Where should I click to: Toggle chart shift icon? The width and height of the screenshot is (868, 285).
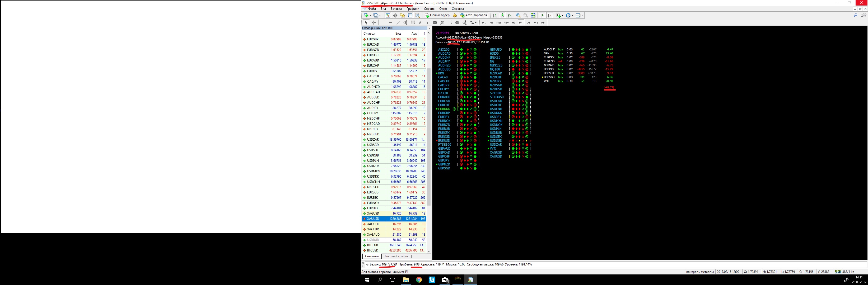pos(550,16)
